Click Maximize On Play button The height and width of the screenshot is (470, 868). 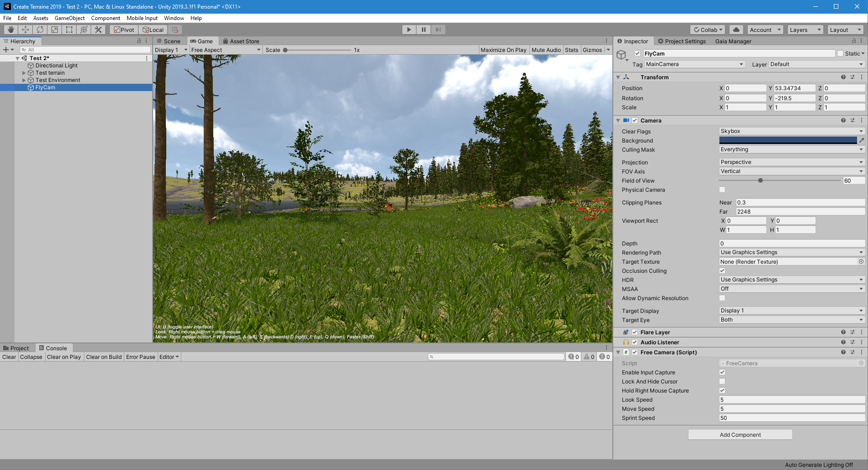(x=503, y=50)
